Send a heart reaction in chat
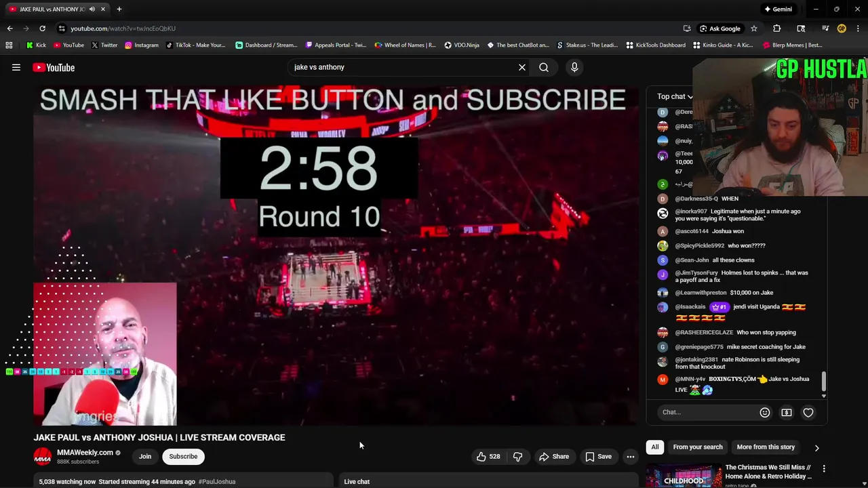This screenshot has width=868, height=488. [x=808, y=412]
